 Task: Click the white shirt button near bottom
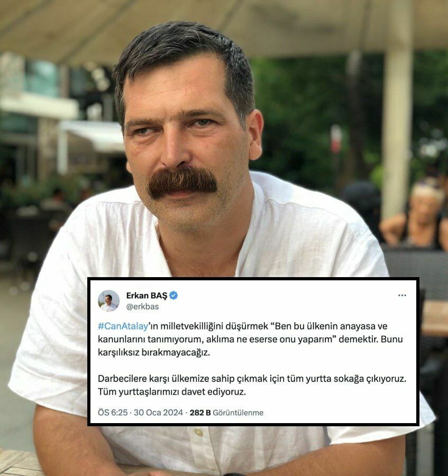click(199, 432)
